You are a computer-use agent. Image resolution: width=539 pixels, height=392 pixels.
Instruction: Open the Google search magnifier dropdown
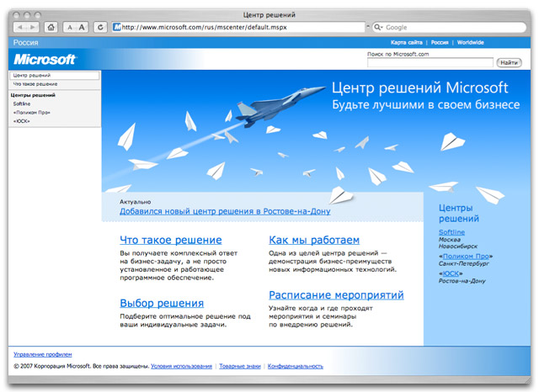coord(379,27)
